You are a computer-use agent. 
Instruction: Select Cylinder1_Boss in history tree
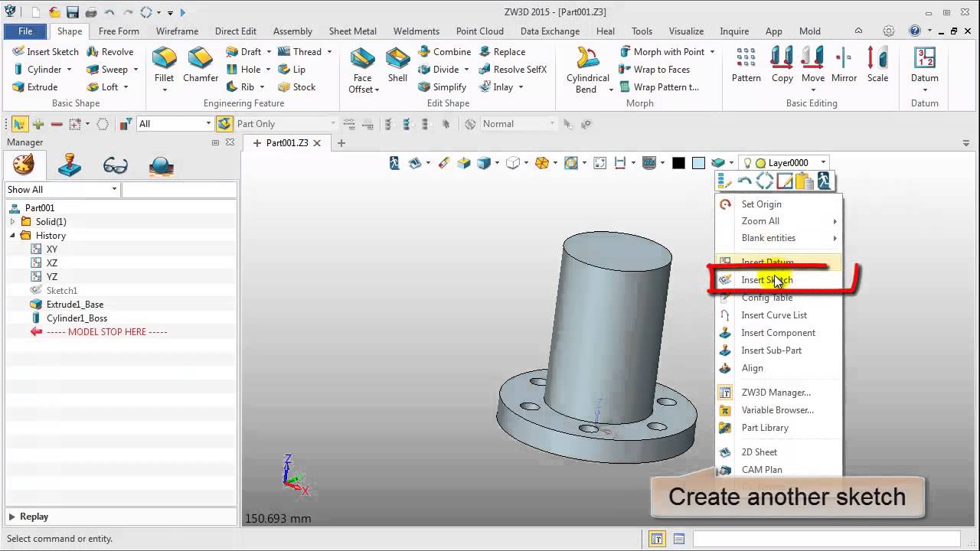click(x=77, y=318)
